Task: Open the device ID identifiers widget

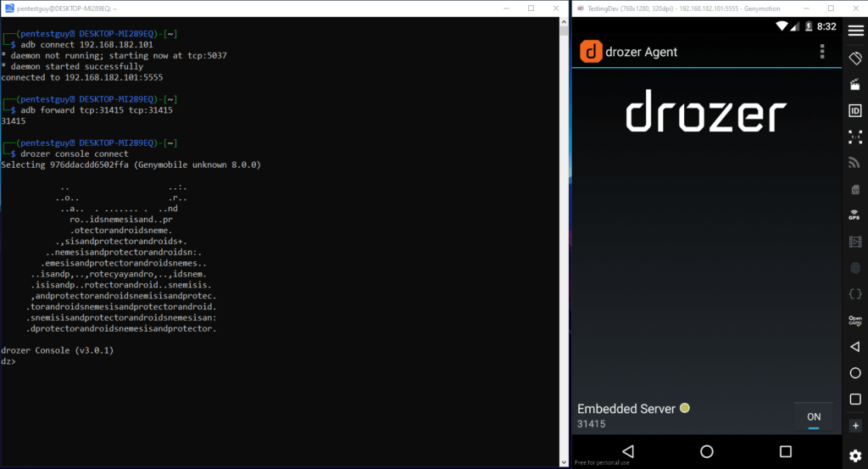Action: pyautogui.click(x=855, y=111)
